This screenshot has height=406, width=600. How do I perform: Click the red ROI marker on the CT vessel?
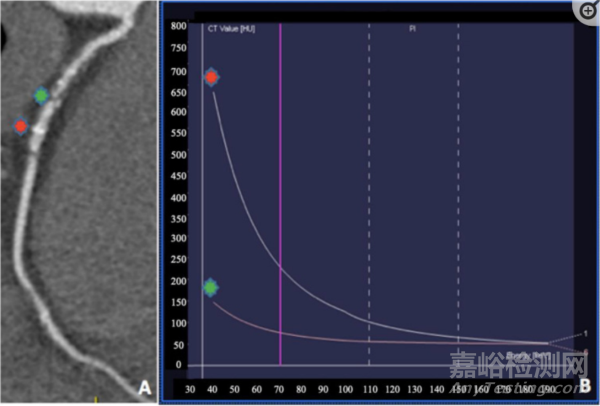pos(21,127)
